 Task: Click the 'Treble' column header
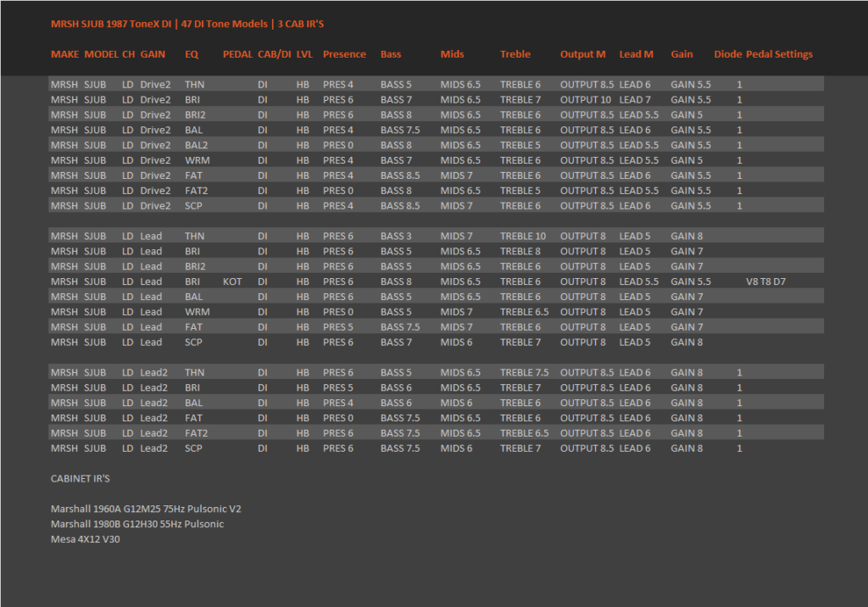coord(515,54)
